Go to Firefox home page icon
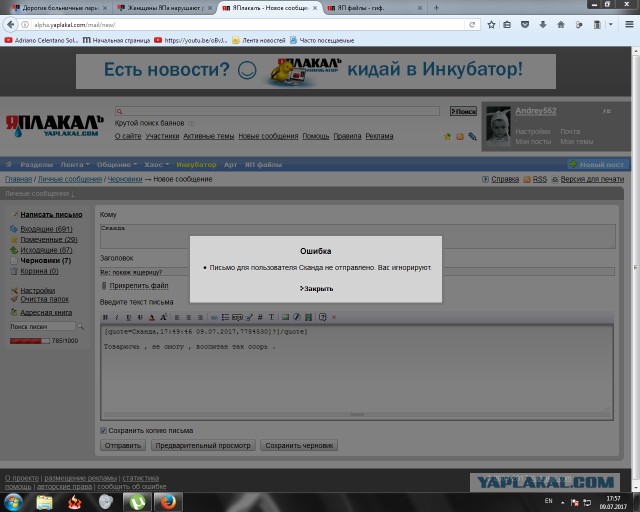Viewport: 640px width, 512px height. pyautogui.click(x=561, y=25)
